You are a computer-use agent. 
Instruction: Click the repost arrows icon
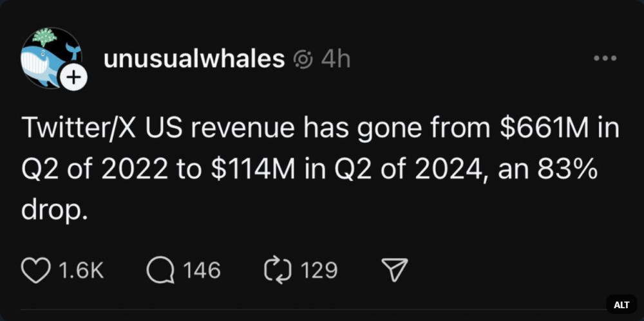coord(278,271)
